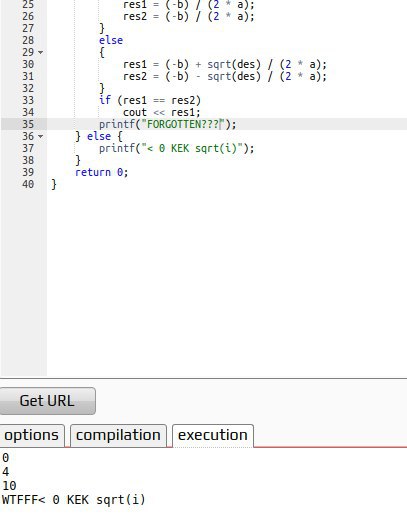Click the output value '10'
The width and height of the screenshot is (407, 528).
click(x=9, y=486)
